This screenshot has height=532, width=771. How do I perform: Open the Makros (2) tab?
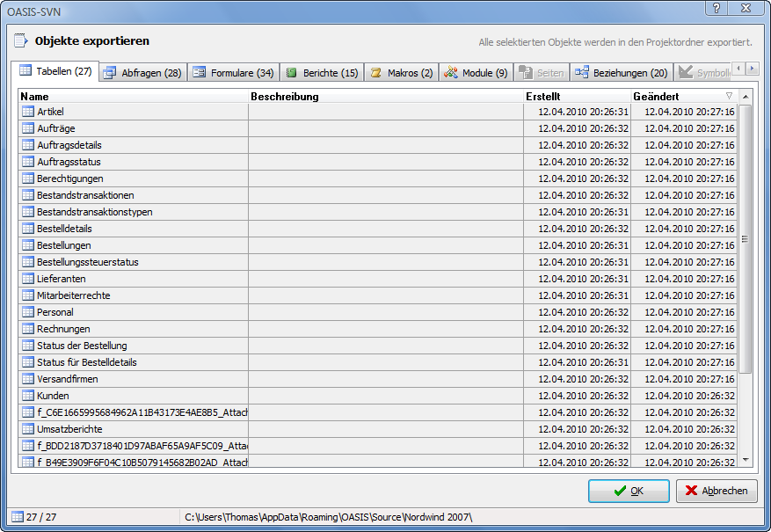[402, 73]
